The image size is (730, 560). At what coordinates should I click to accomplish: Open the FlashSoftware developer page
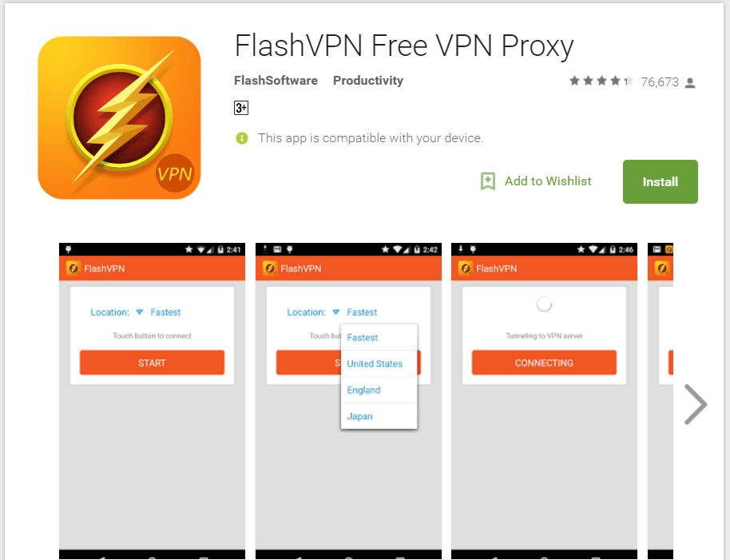pos(276,81)
